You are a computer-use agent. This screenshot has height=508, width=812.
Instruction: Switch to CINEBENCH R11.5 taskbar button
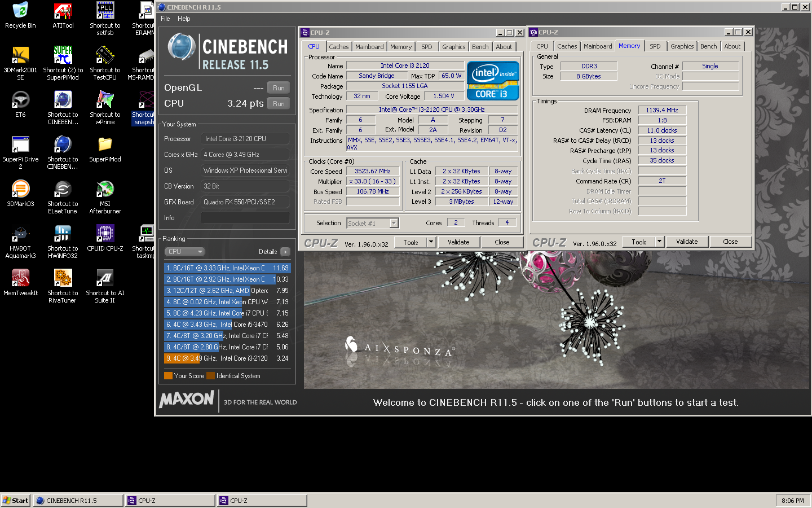(78, 501)
